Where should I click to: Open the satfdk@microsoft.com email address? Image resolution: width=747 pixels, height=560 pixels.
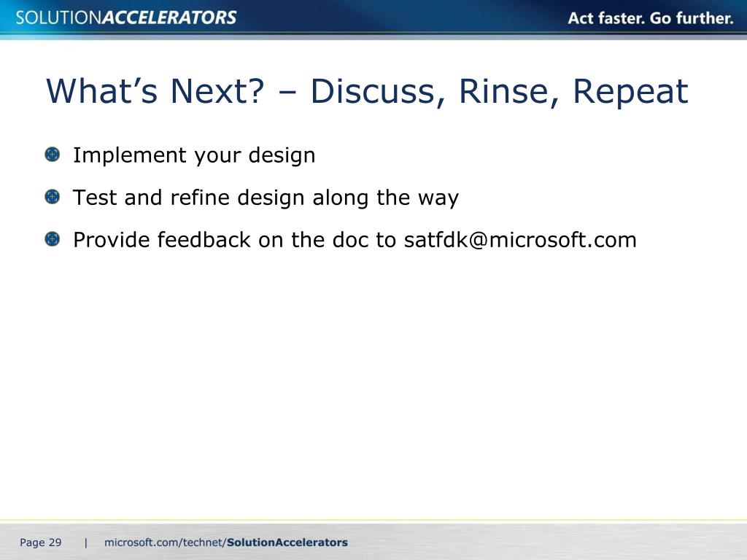pyautogui.click(x=520, y=239)
